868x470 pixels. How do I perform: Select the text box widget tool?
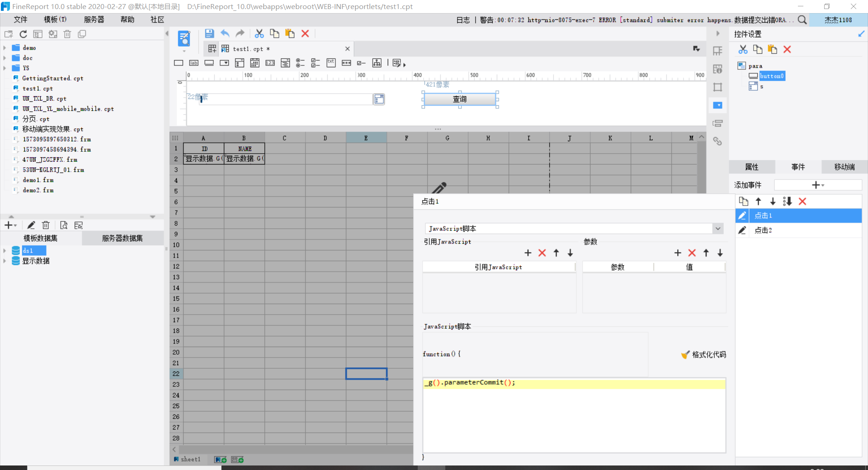179,63
